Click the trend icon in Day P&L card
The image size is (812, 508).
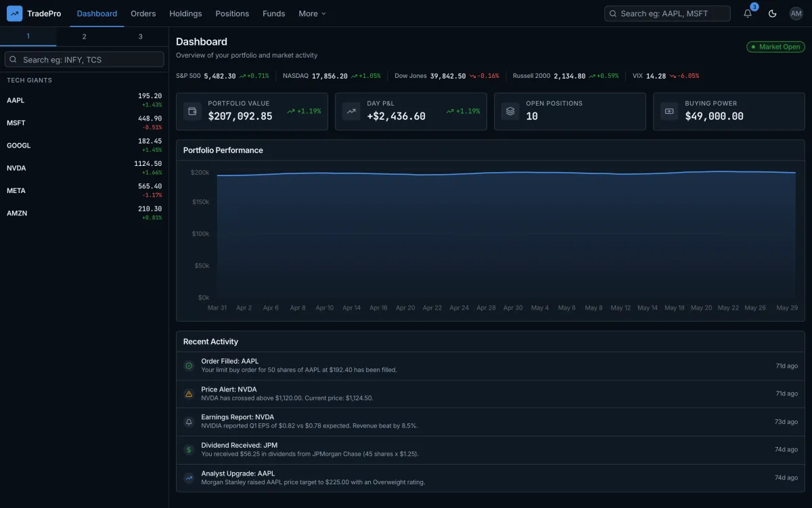tap(351, 111)
